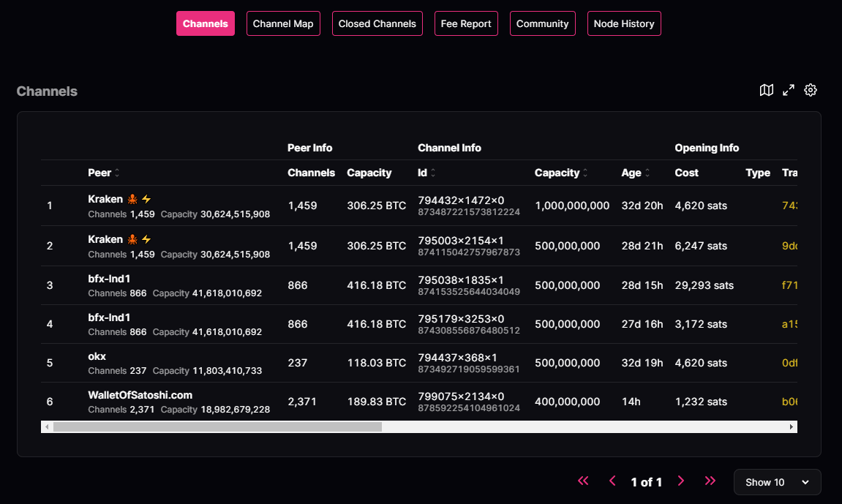Open the WalletOfSatoshi.com peer link
Screen dimensions: 842x504
coord(140,395)
